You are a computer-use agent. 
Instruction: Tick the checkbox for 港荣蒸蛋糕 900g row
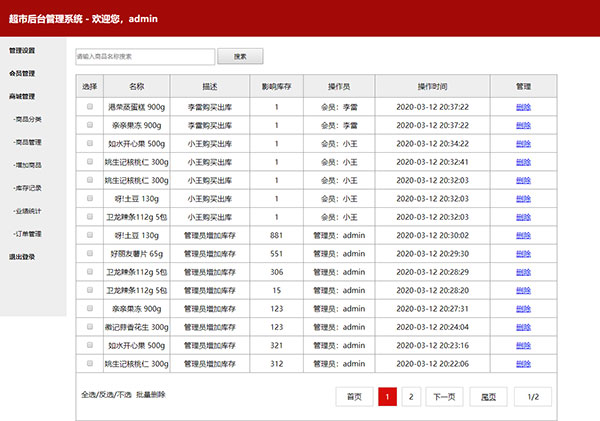[90, 107]
